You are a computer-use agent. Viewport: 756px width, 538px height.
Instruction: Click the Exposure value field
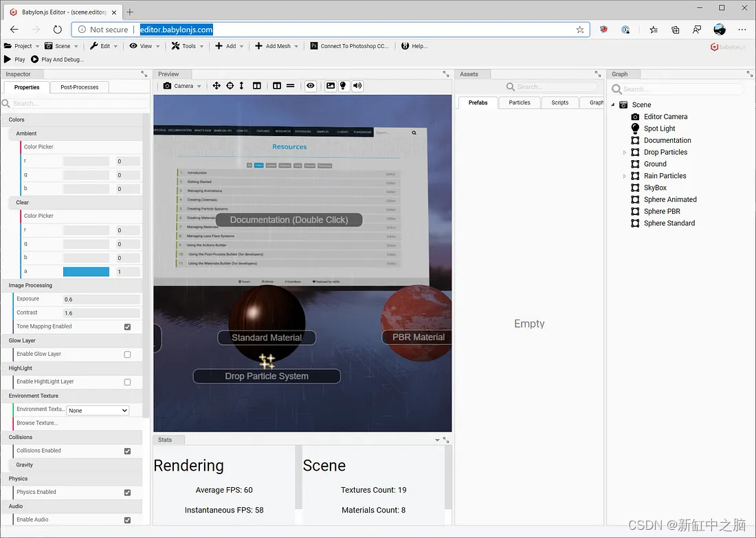tap(101, 300)
